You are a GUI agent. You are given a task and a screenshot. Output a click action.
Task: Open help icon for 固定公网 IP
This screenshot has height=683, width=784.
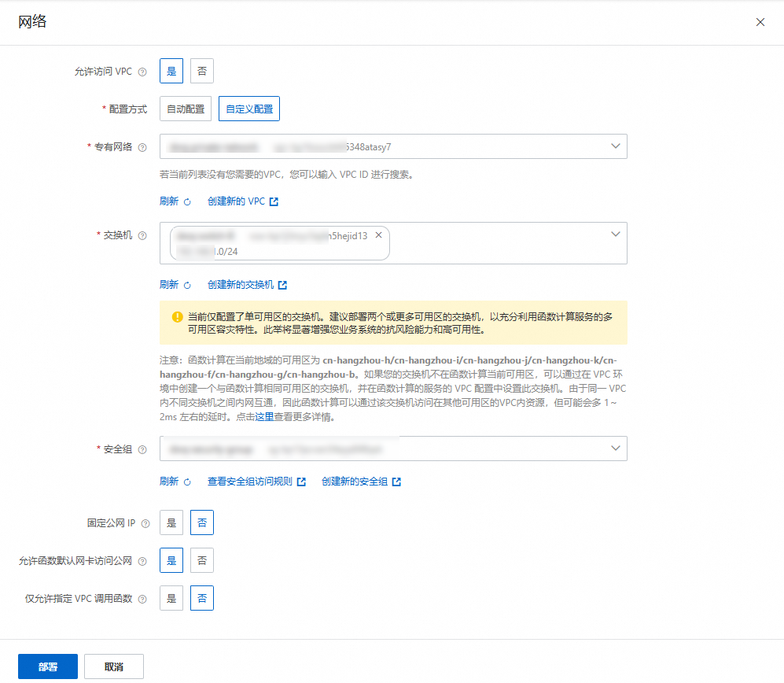145,523
